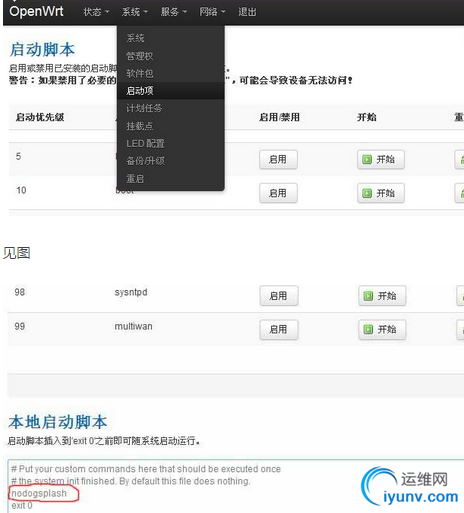
Task: Click 退出 to log out
Action: coord(247,12)
